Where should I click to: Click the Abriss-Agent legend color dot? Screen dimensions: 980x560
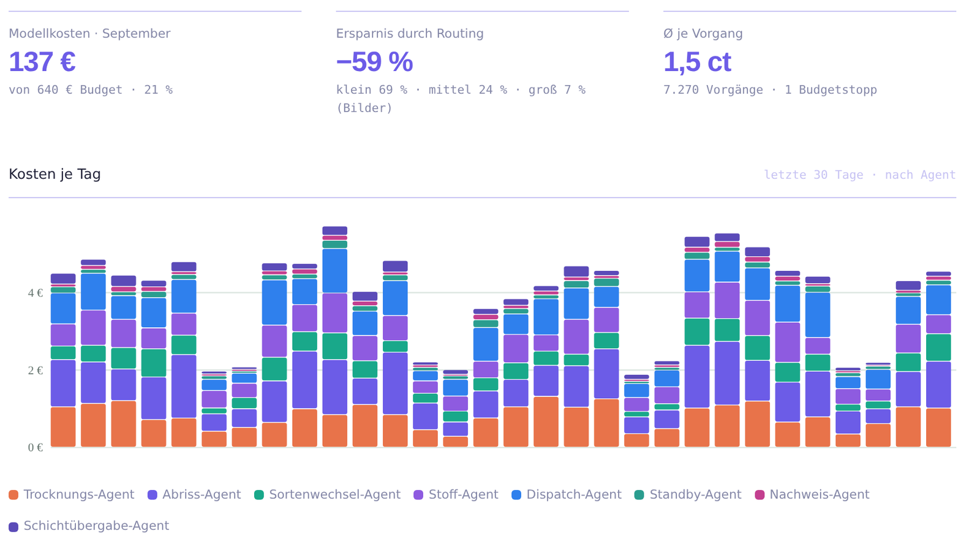(153, 495)
